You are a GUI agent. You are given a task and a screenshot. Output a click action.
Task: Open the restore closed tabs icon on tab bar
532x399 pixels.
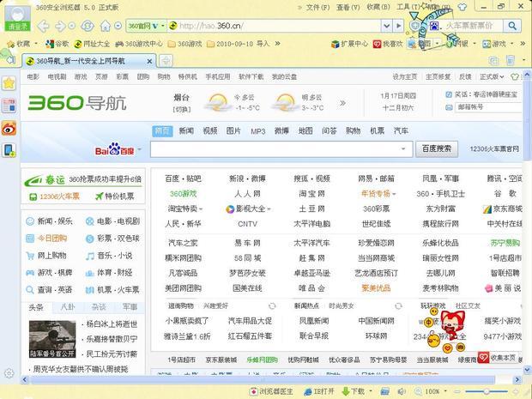click(493, 61)
